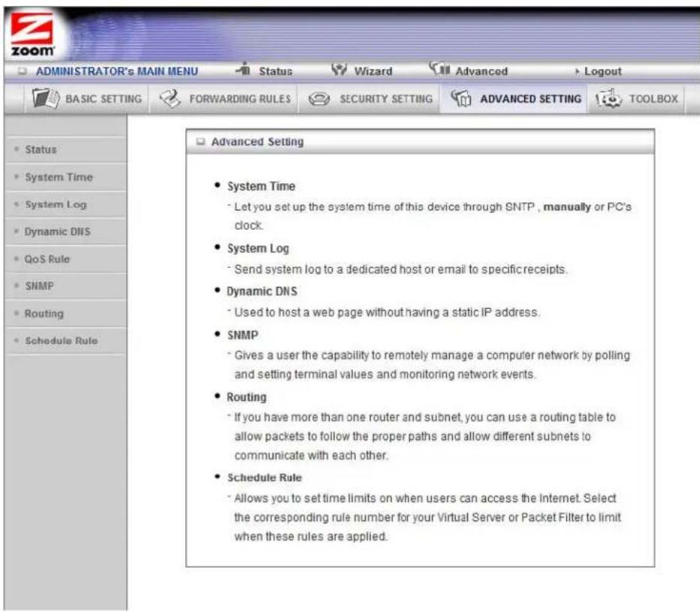Launch the Wizard from main menu
Screen dimensions: 700x612
pyautogui.click(x=373, y=71)
